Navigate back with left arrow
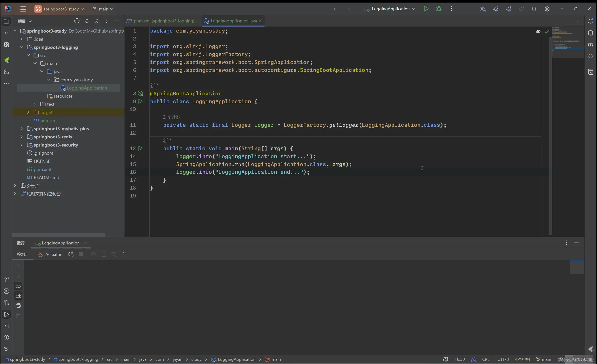This screenshot has width=597, height=364. pyautogui.click(x=335, y=9)
